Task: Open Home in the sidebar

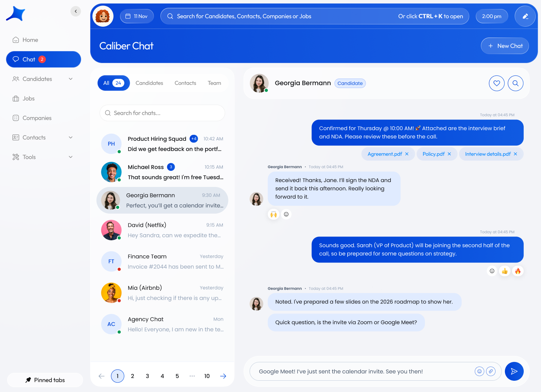Action: (x=44, y=40)
